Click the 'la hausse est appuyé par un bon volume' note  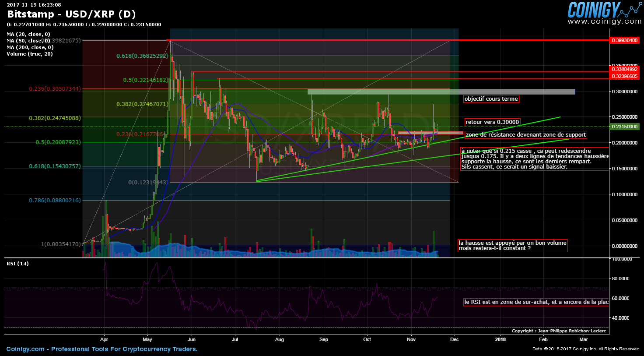tap(513, 246)
